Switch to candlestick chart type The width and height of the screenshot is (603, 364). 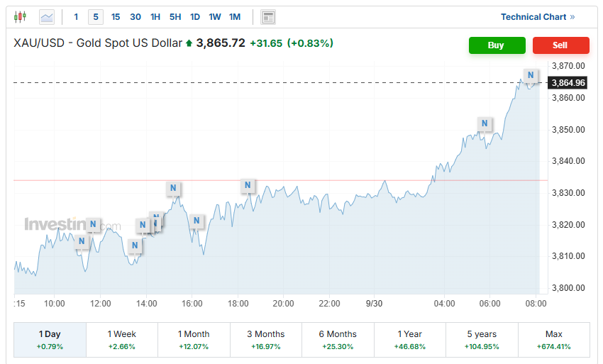20,16
